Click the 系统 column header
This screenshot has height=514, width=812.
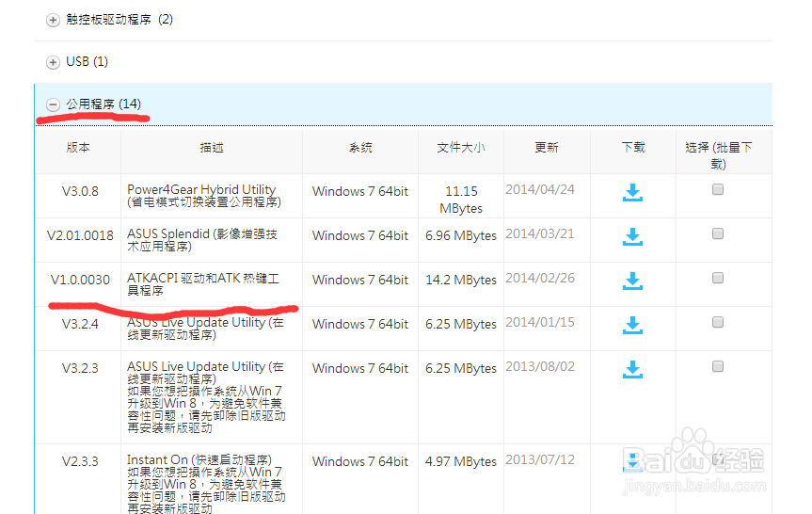pyautogui.click(x=360, y=148)
